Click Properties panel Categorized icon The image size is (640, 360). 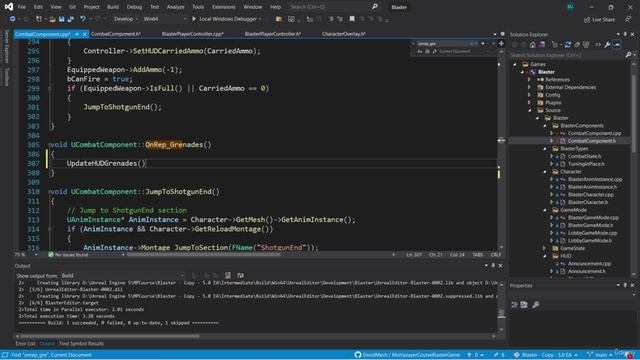(515, 305)
